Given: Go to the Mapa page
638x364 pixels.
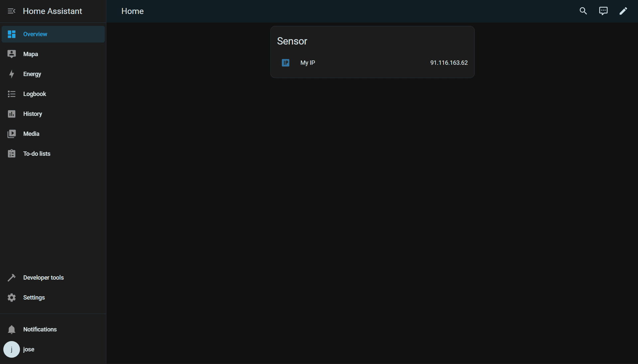Looking at the screenshot, I should click(x=31, y=54).
